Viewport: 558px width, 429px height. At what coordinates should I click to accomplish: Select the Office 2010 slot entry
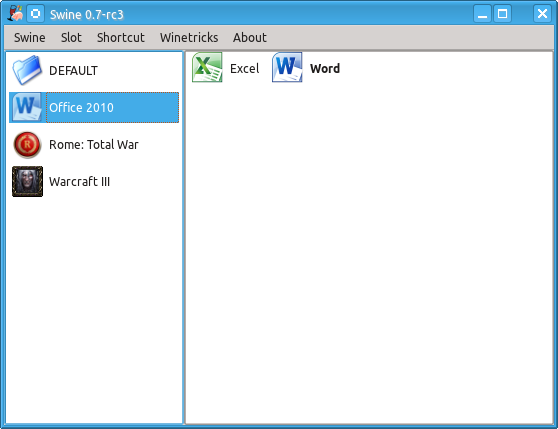click(94, 107)
